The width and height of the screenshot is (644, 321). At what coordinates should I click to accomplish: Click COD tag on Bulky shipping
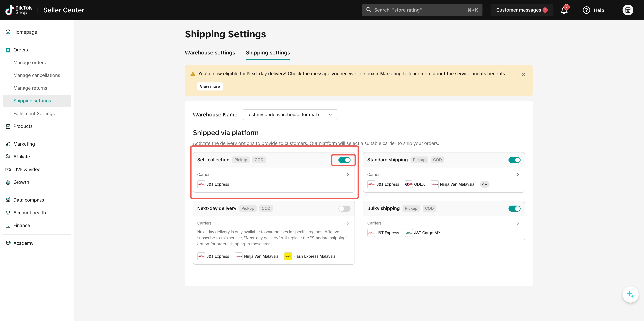pyautogui.click(x=429, y=208)
